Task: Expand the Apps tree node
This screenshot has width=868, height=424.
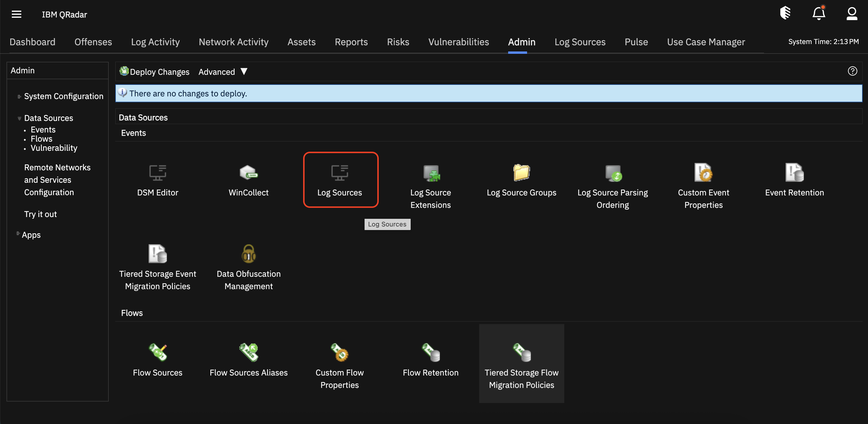Action: tap(18, 233)
